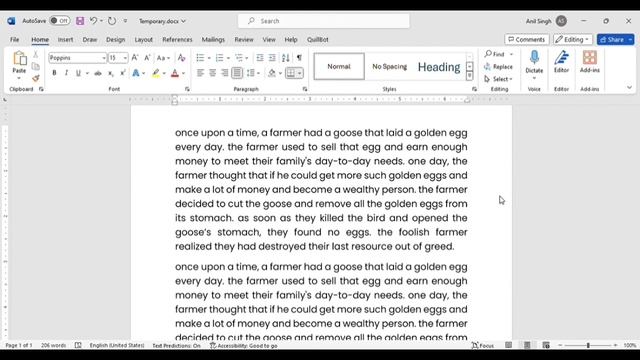Save the document with the Save icon

tap(80, 21)
